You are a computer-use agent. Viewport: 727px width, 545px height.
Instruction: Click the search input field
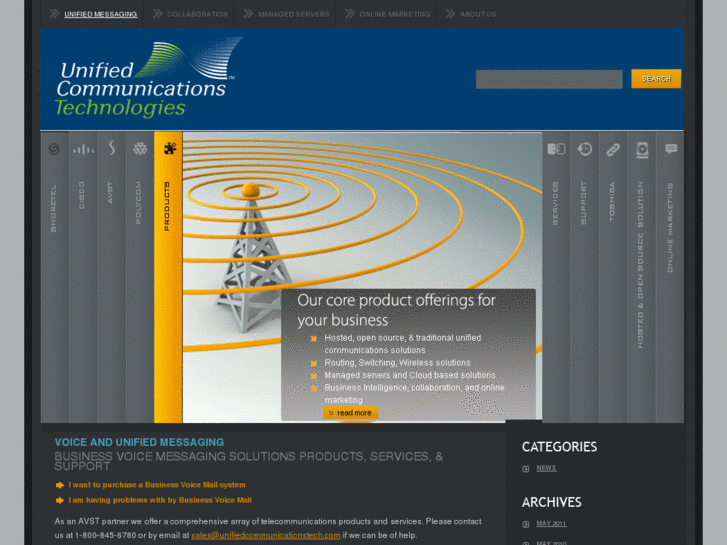(549, 79)
